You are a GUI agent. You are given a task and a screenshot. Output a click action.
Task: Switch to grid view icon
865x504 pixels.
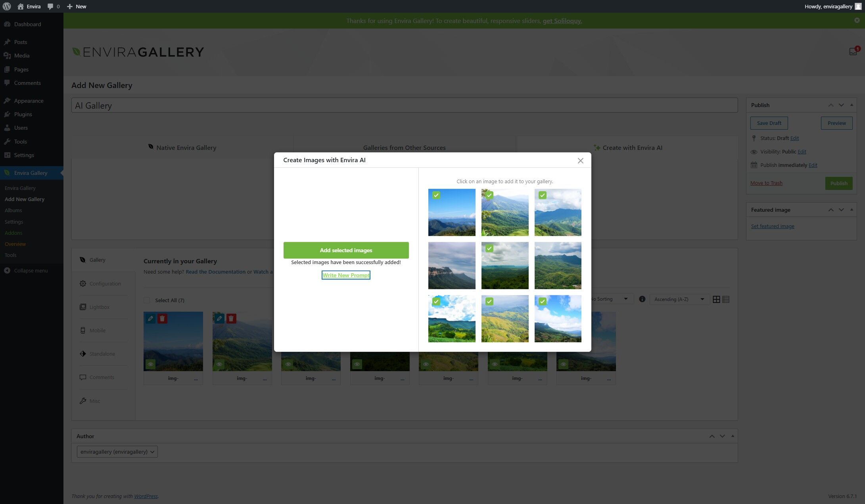716,299
